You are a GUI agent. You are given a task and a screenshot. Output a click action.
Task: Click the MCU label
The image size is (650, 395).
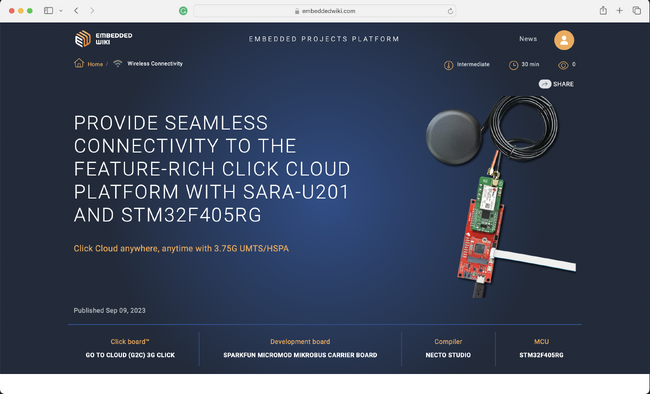541,342
